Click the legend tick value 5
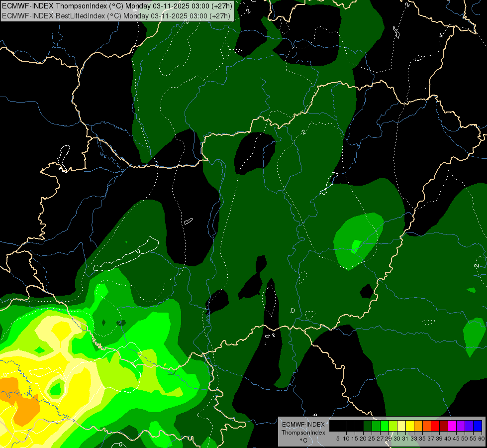 click(338, 439)
